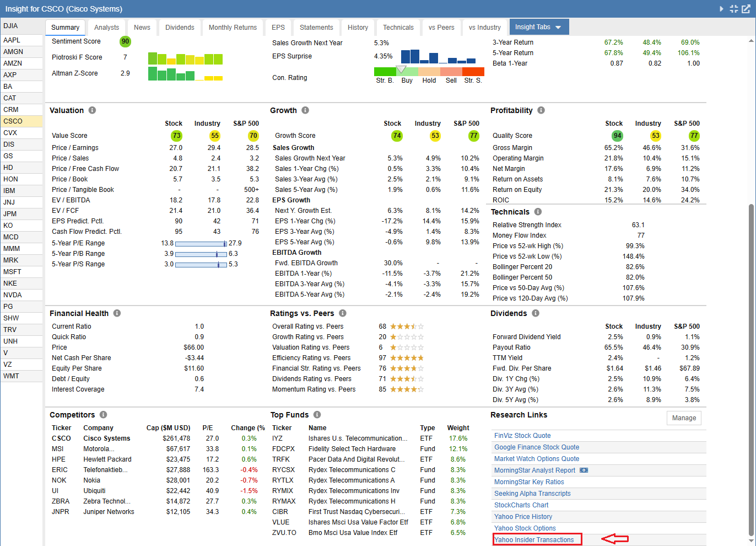Click the Piotroski F Score bar chart
This screenshot has height=546, width=756.
coord(185,58)
